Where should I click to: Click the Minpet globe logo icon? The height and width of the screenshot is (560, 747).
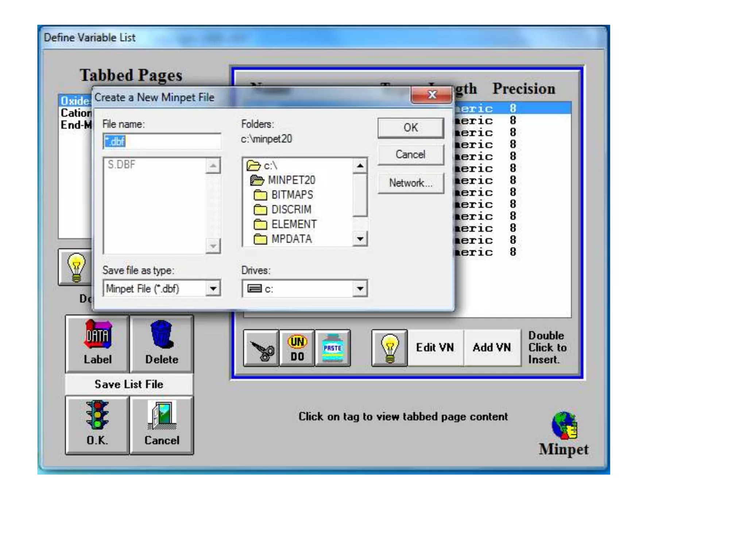[564, 426]
